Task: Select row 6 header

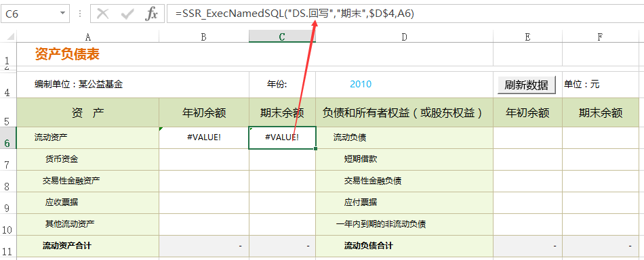Action: coord(8,138)
